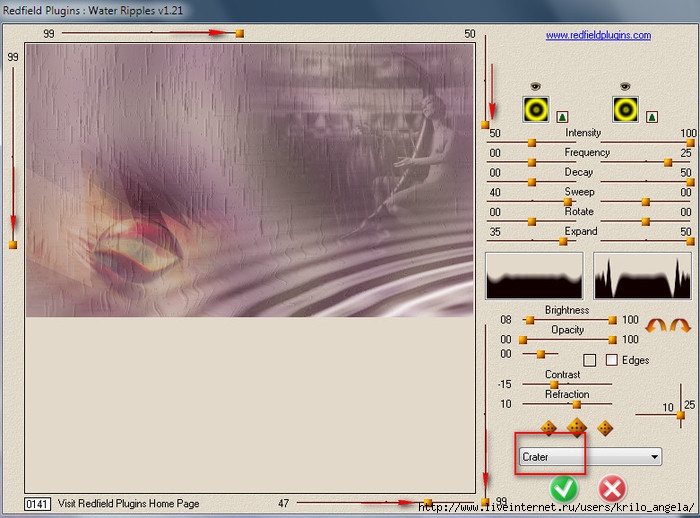Click the left Intensity slider handle at 50
The height and width of the screenshot is (518, 700).
tap(532, 143)
